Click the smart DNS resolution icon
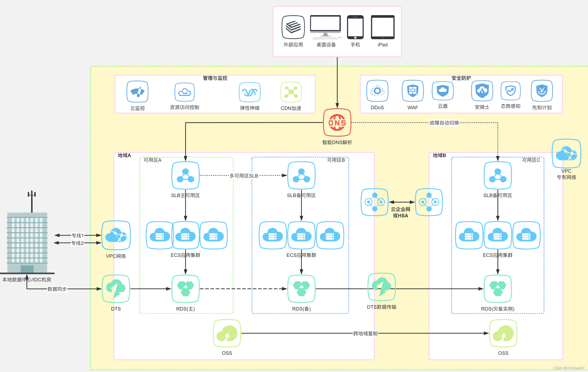Viewport: 588px width, 372px height. point(337,122)
